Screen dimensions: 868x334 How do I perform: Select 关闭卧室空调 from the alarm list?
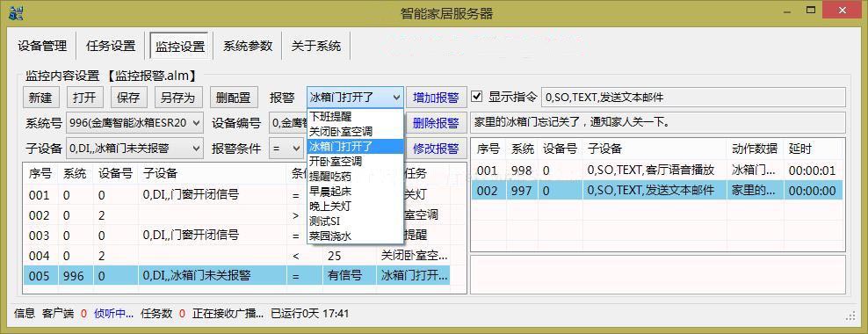(x=356, y=132)
